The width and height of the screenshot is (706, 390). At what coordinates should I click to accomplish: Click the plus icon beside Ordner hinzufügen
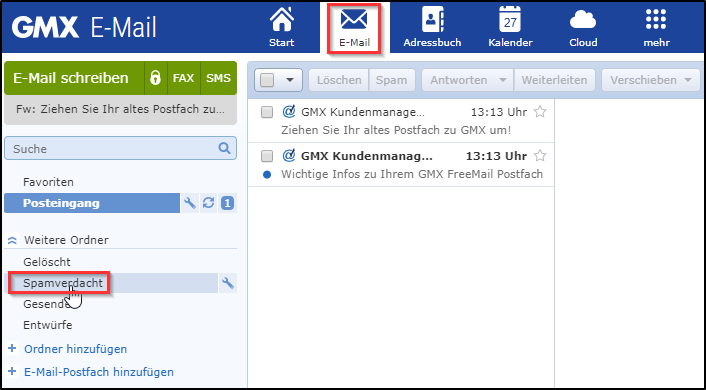pos(12,349)
